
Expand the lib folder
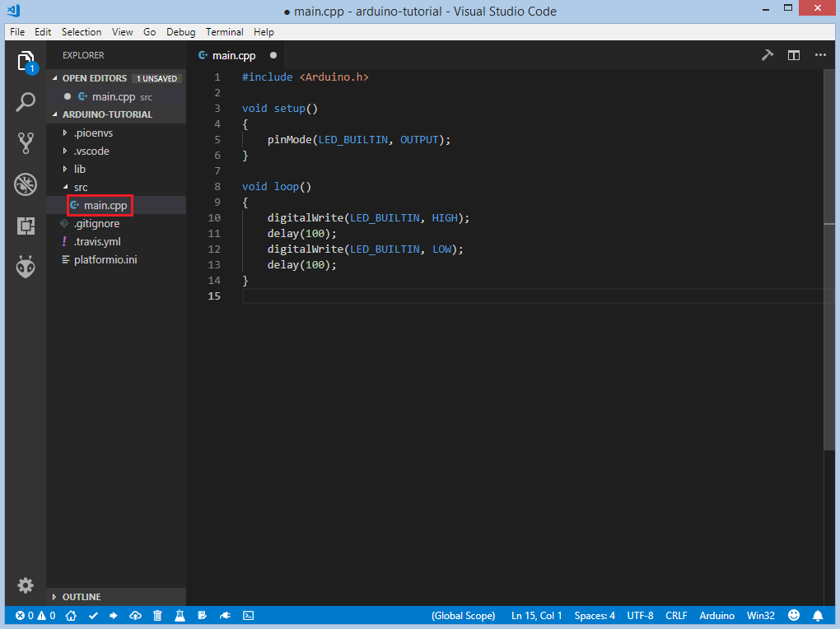(x=65, y=169)
